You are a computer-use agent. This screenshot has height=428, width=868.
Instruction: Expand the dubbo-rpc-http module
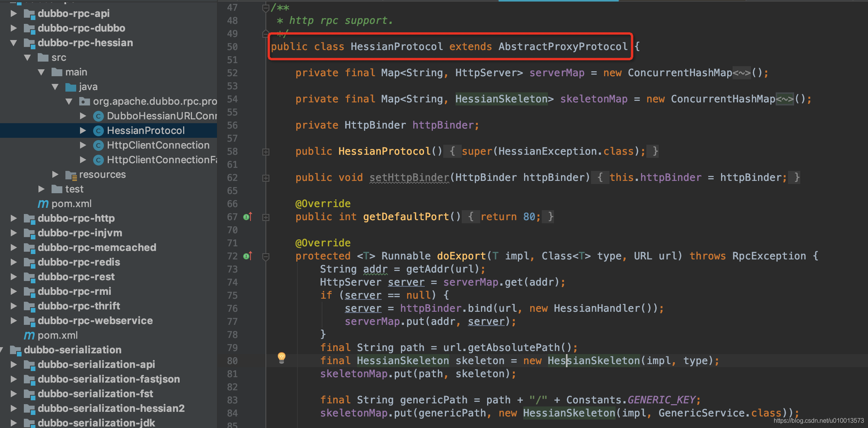[x=13, y=219]
